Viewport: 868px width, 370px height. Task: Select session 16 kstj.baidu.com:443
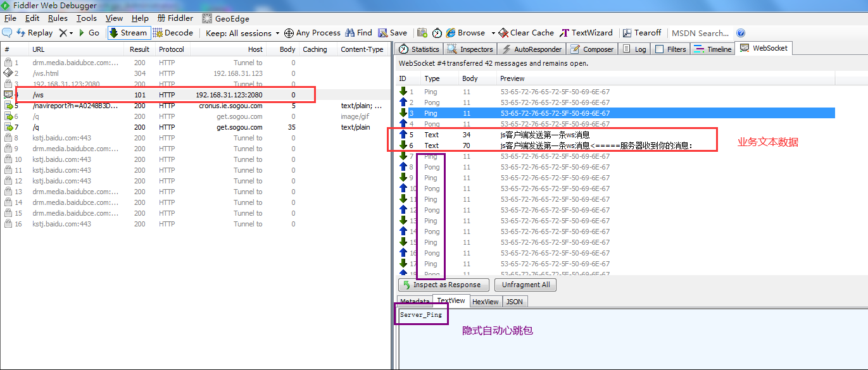tap(196, 224)
